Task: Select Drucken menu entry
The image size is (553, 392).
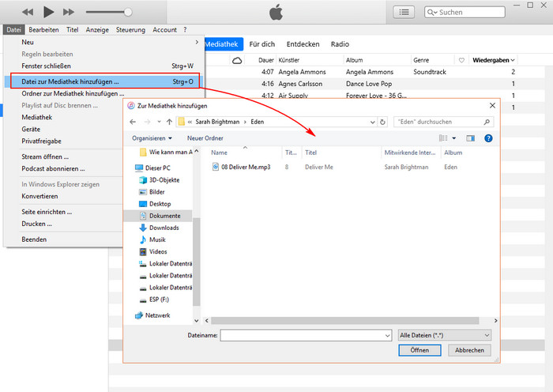Action: 36,224
